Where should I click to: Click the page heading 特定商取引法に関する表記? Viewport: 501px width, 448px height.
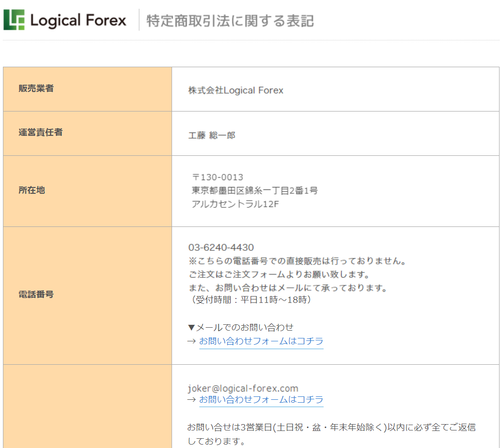point(230,21)
